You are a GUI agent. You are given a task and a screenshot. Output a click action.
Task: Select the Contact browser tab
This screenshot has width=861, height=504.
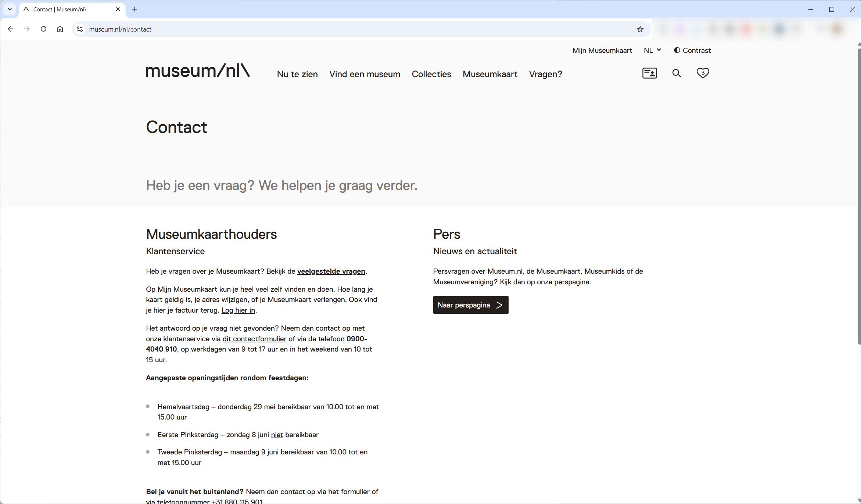[72, 9]
